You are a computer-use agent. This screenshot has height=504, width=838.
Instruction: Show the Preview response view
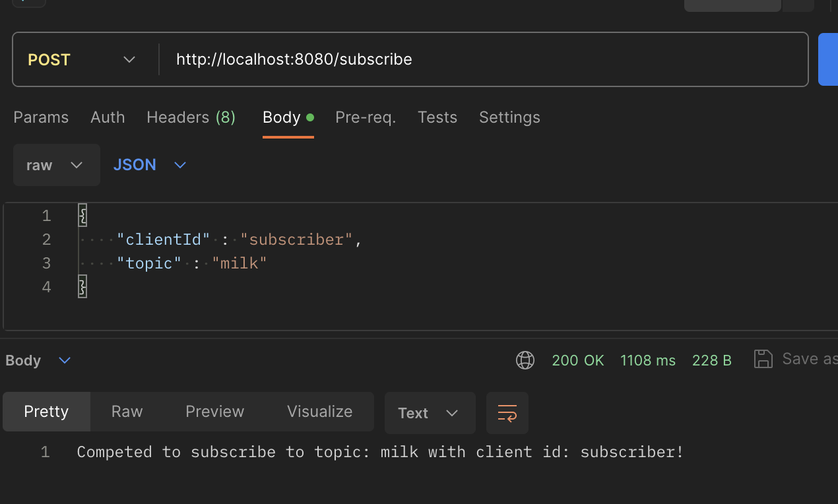click(214, 412)
